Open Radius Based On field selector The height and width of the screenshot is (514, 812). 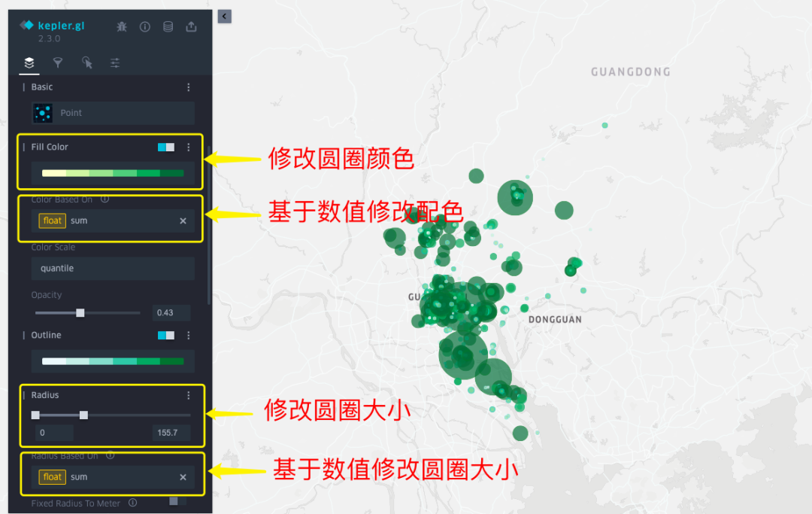(113, 477)
